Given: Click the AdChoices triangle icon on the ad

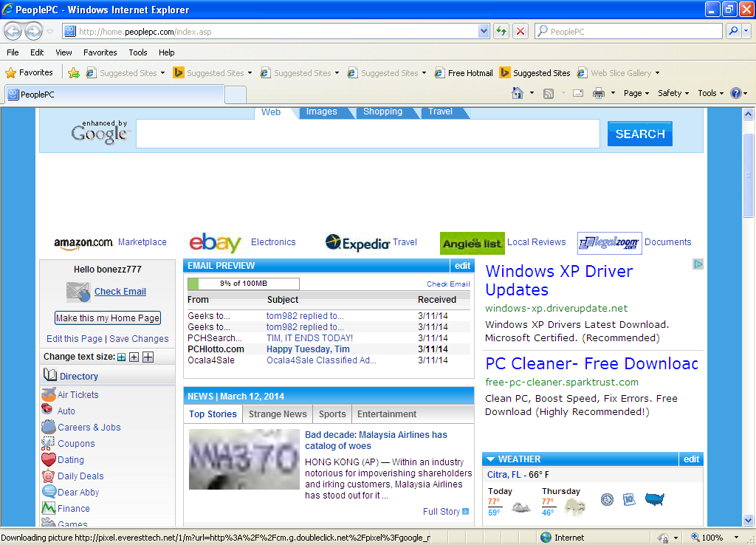Looking at the screenshot, I should (698, 264).
